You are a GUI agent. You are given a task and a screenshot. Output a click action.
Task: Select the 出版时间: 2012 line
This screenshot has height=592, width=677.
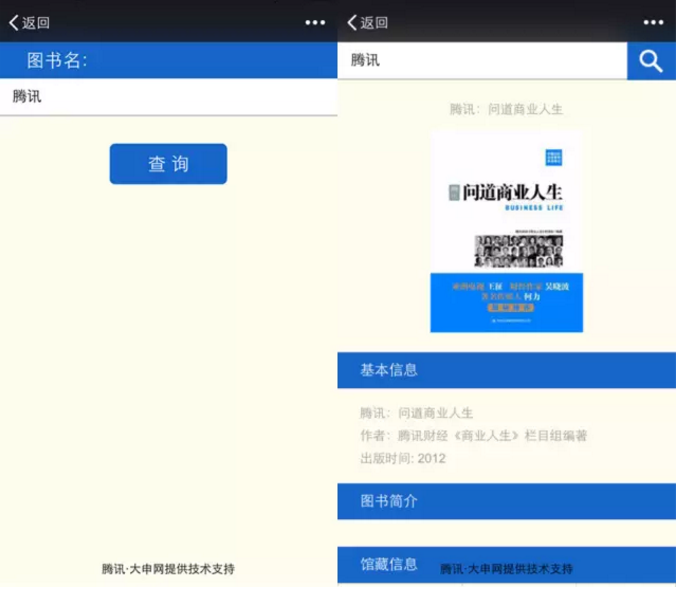(403, 458)
